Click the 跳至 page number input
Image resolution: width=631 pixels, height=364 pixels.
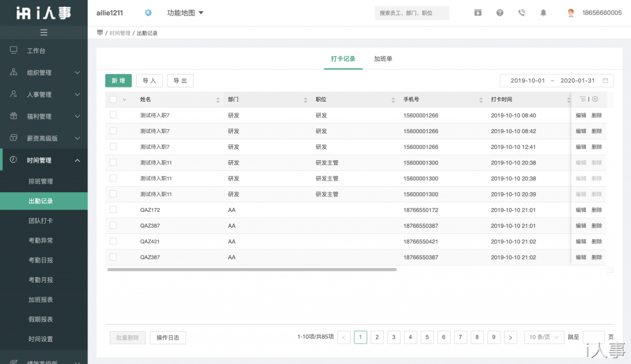tap(593, 338)
